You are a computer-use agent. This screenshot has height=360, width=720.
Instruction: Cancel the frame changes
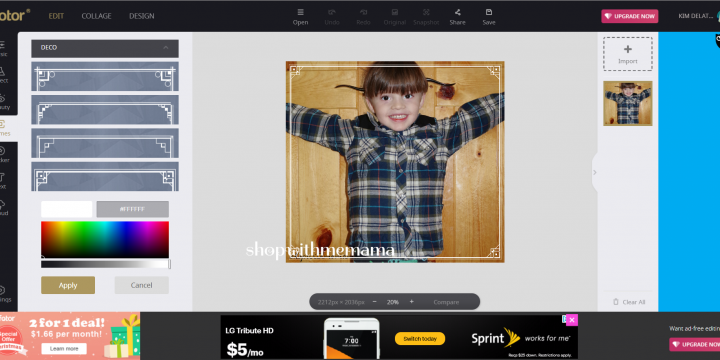141,285
